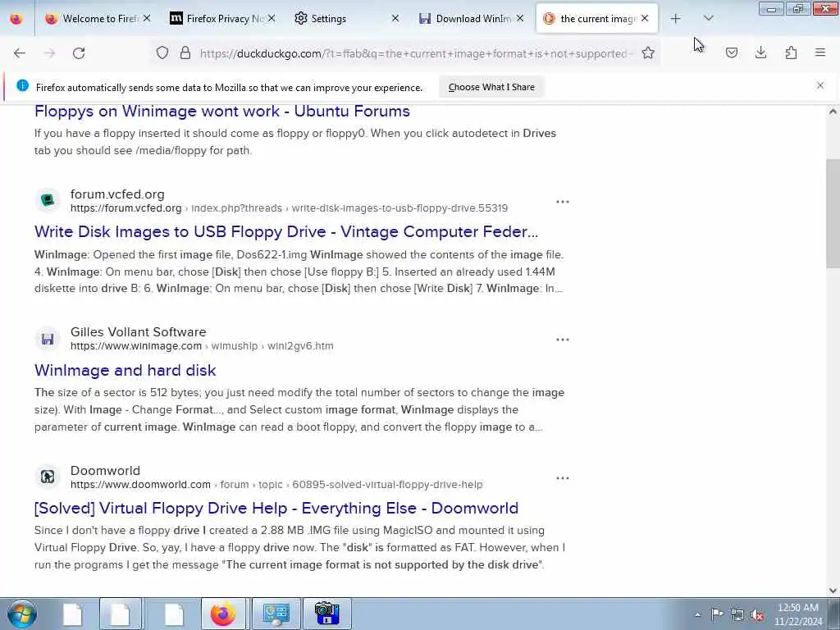840x630 pixels.
Task: Click the scrollbar up arrow
Action: [833, 112]
